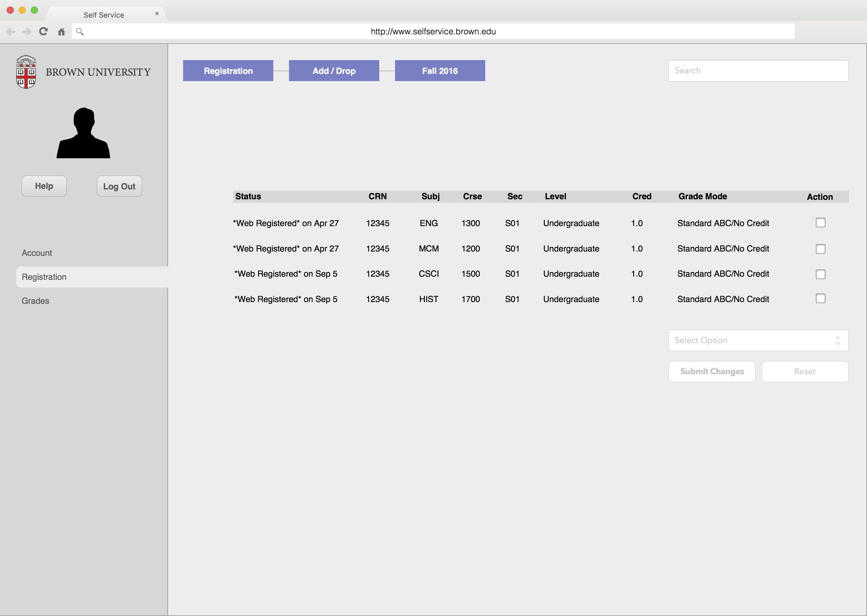Open Grades in the sidebar
Image resolution: width=867 pixels, height=616 pixels.
tap(35, 301)
